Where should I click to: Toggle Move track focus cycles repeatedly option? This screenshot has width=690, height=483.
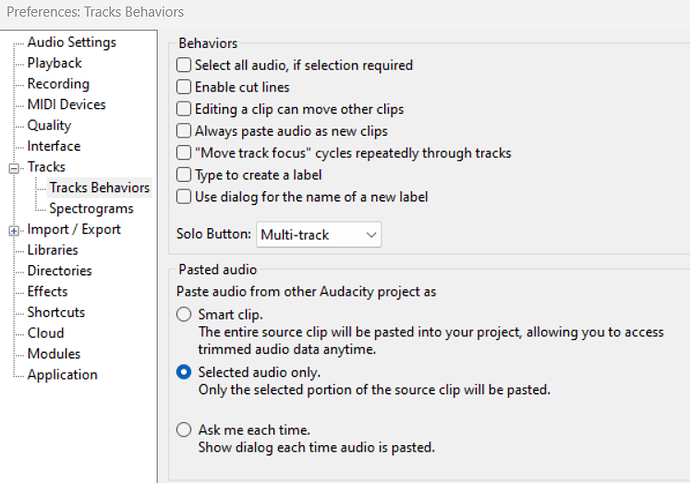coord(184,153)
